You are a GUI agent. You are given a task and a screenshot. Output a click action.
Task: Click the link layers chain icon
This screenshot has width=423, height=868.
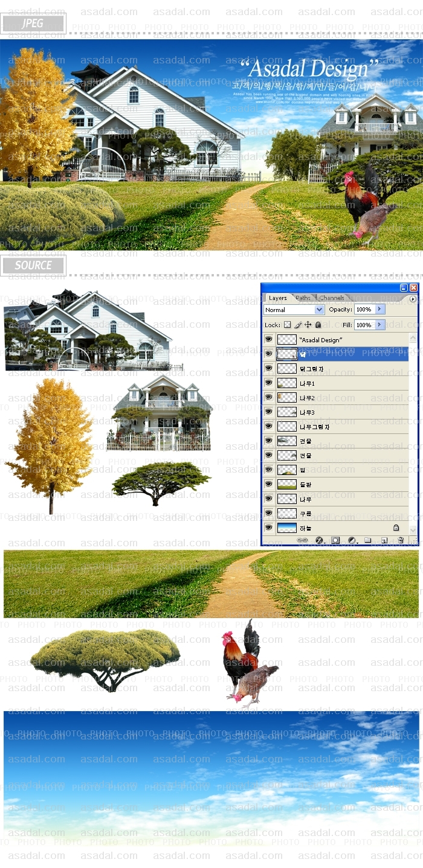click(303, 540)
